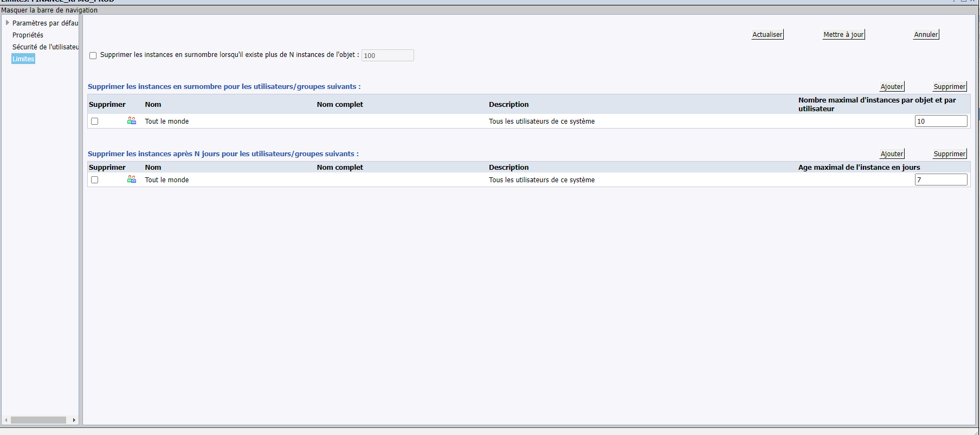Click Supprimer for the excess instances list
The height and width of the screenshot is (435, 980).
[949, 86]
